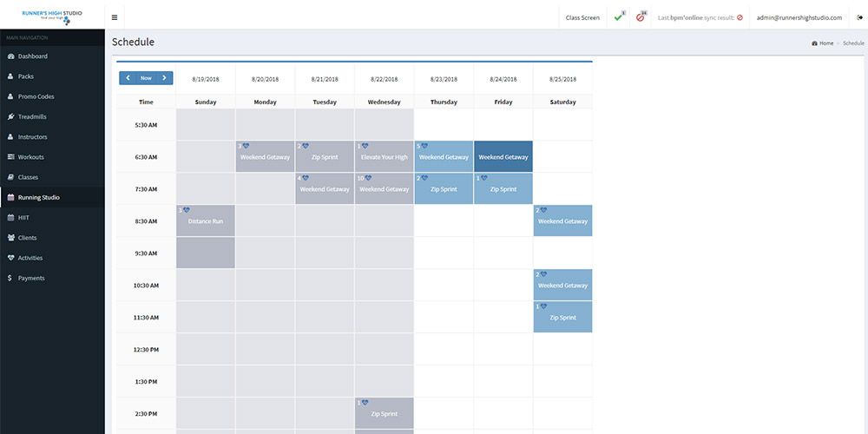Toggle the hamburger sidebar menu
The height and width of the screenshot is (434, 868).
coord(114,17)
